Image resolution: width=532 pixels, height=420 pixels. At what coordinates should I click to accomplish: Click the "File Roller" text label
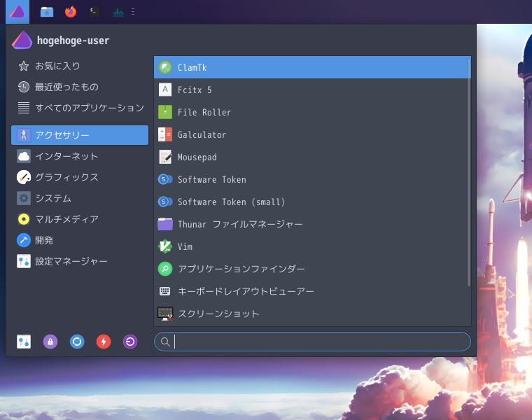(x=204, y=112)
